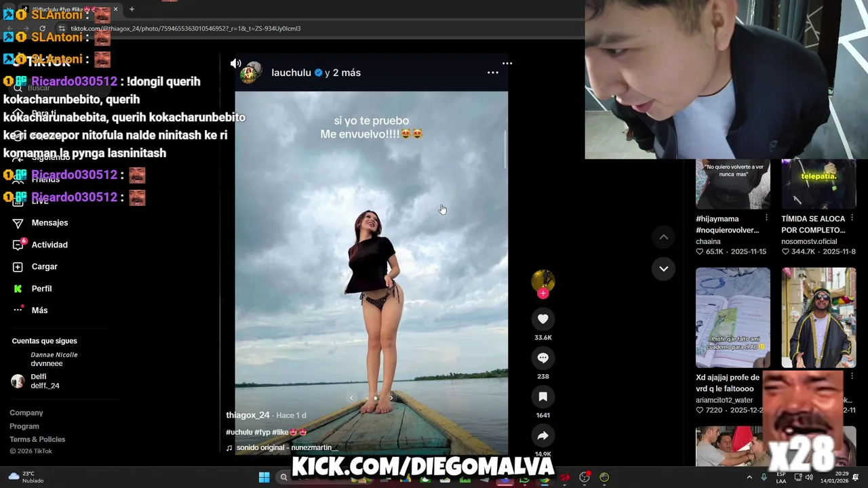
Task: Open the telepatía nosomostv.oficial video thumbnail
Action: click(818, 184)
